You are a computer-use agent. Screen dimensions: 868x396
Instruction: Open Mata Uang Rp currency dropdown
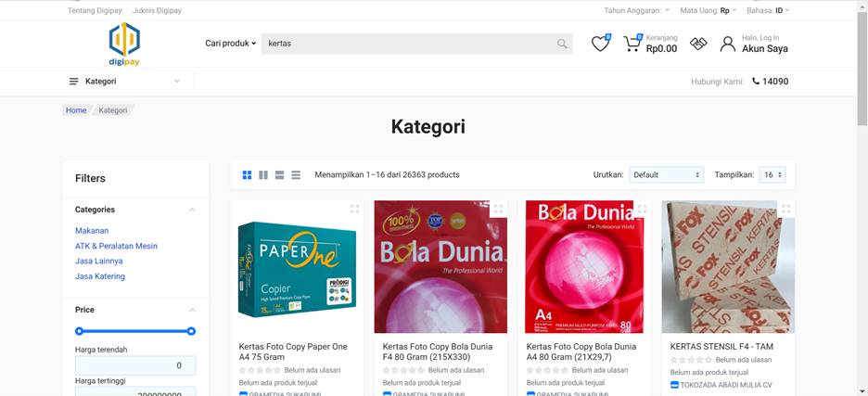pyautogui.click(x=708, y=10)
